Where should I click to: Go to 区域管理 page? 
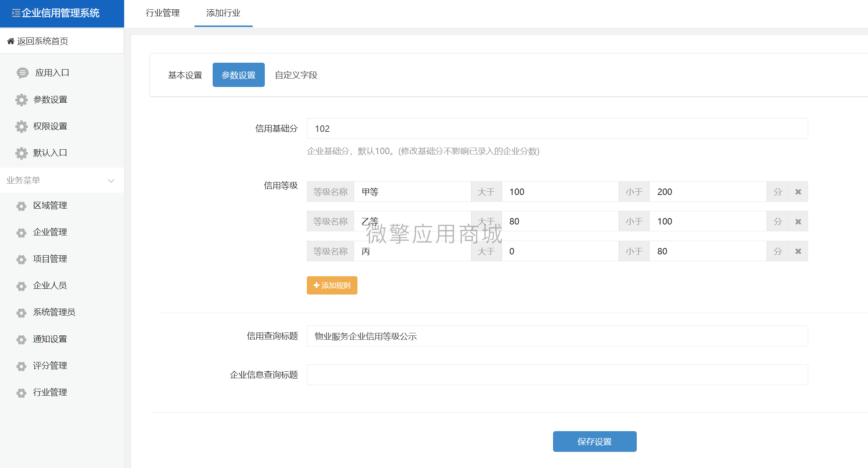pyautogui.click(x=50, y=205)
